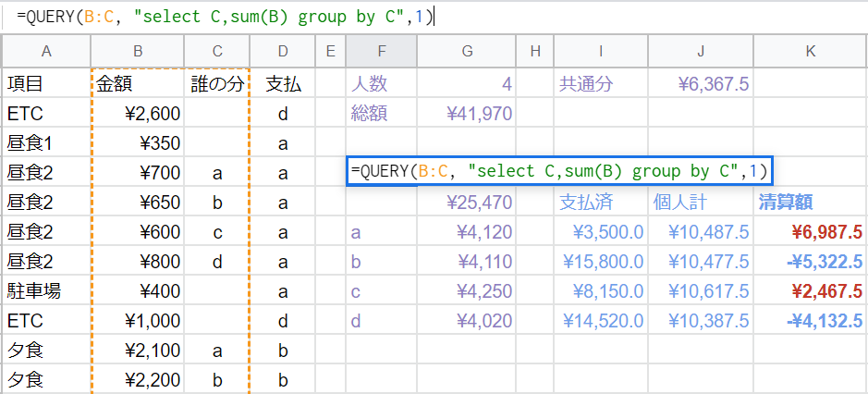
Task: Select the ¥41,970 total cell
Action: pyautogui.click(x=467, y=114)
